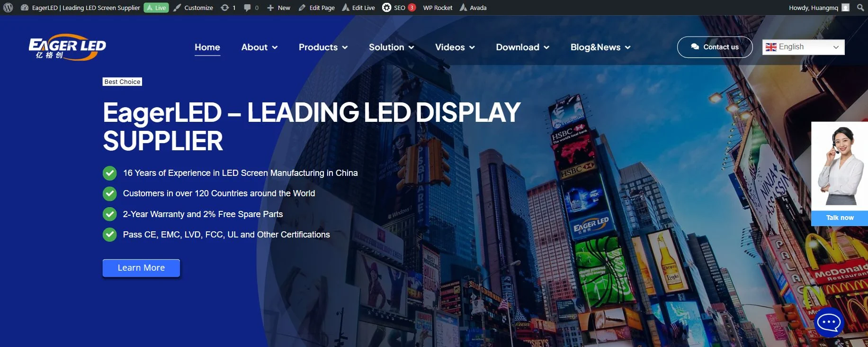Click the EagerLED | Leading LED Screen Supplier site title

86,8
